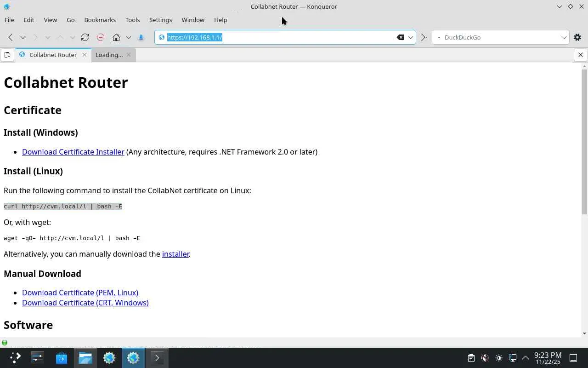
Task: Open the brightness tray icon
Action: click(499, 358)
